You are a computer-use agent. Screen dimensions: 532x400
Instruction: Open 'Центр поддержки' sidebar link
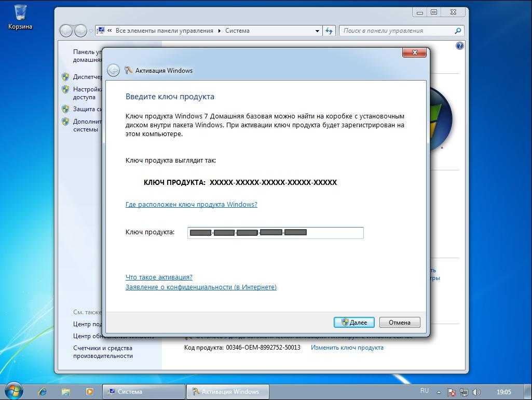pyautogui.click(x=87, y=324)
